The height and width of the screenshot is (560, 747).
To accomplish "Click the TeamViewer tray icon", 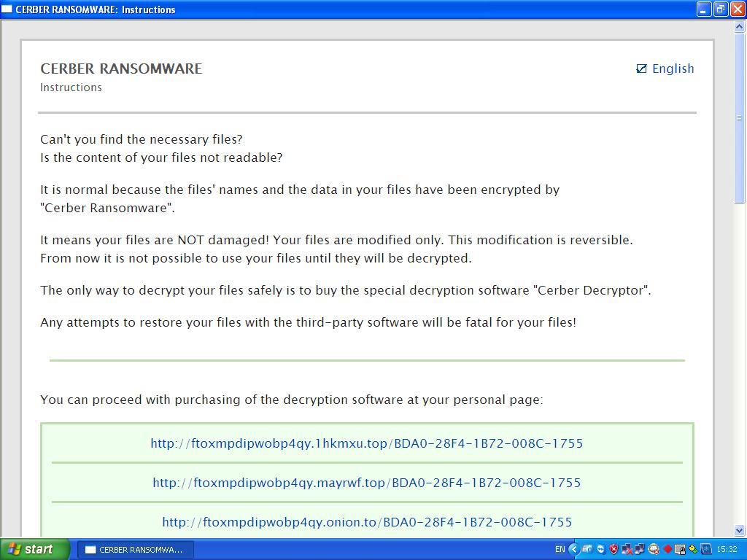I will click(x=601, y=550).
